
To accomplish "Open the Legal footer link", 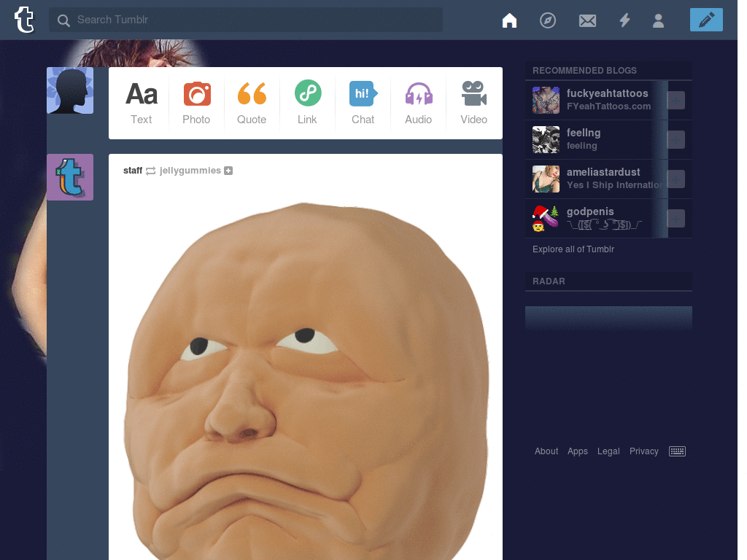I will coord(608,451).
